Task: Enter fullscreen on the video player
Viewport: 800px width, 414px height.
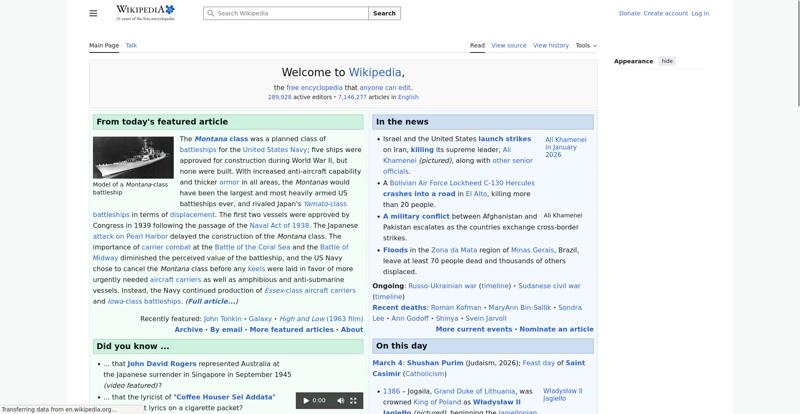Action: click(353, 400)
